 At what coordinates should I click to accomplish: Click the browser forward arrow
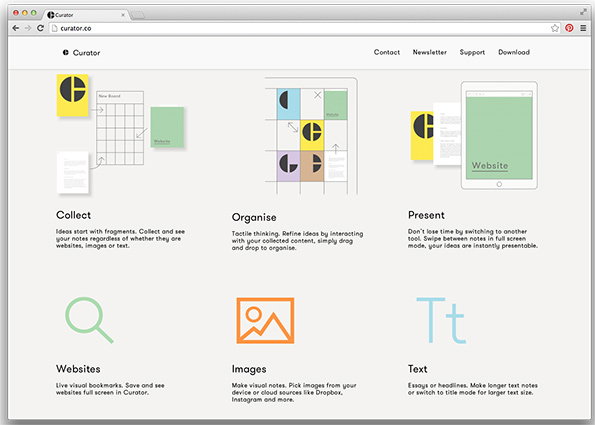[28, 28]
